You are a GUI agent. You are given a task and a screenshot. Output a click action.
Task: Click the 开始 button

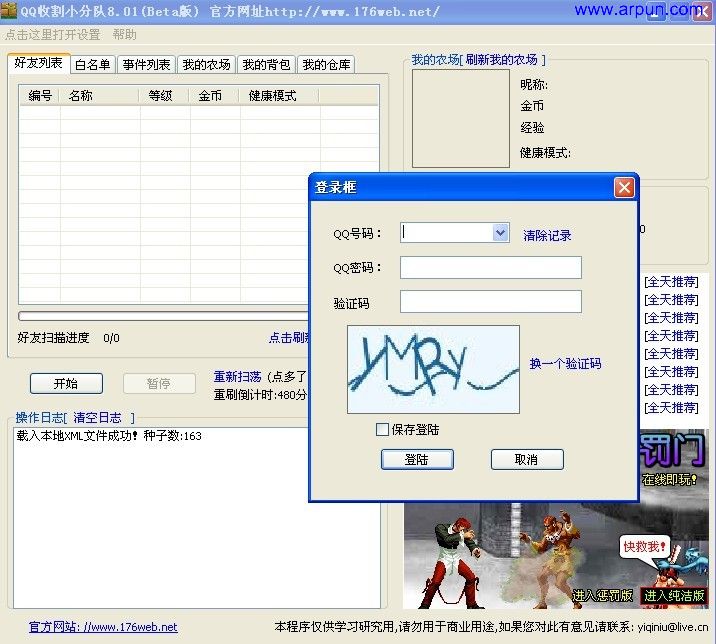(66, 383)
